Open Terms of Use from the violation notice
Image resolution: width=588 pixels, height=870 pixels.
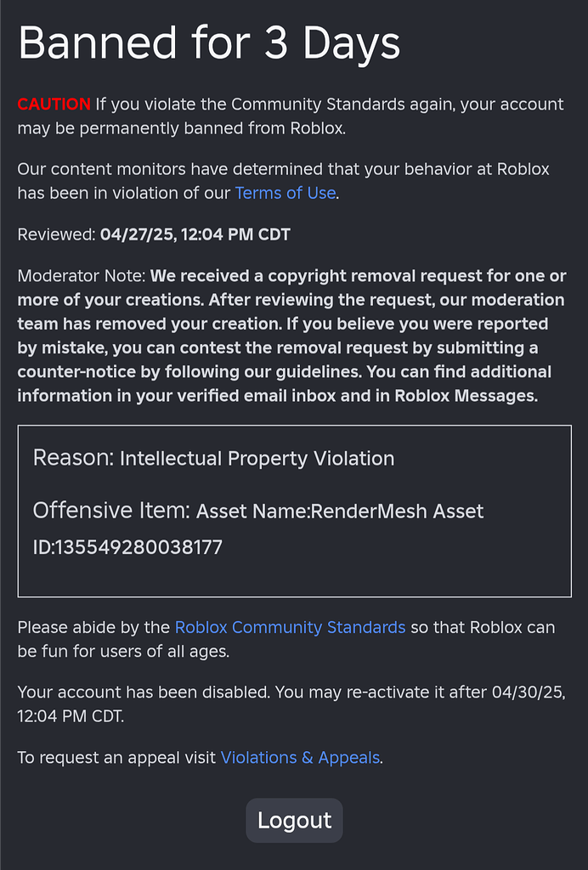pos(285,193)
